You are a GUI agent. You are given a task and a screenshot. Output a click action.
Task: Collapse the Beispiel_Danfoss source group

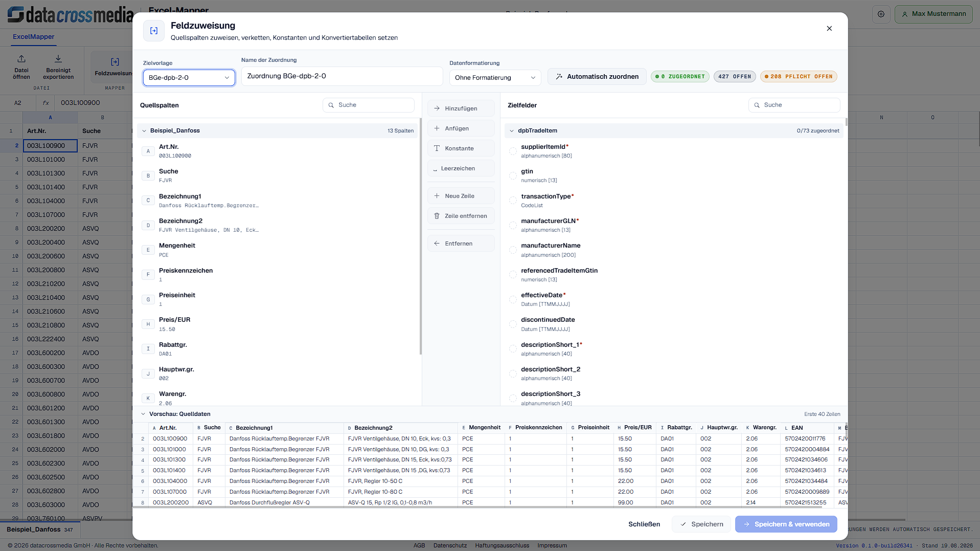pyautogui.click(x=144, y=131)
